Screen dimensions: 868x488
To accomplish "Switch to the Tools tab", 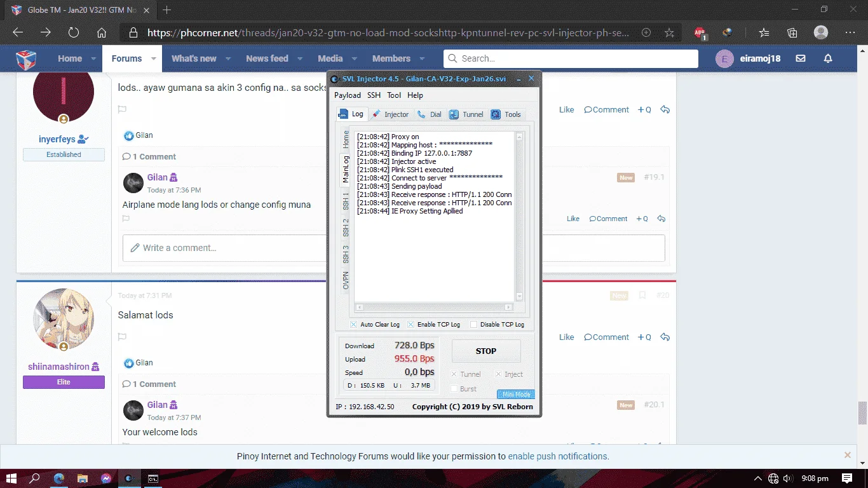I will coord(506,114).
